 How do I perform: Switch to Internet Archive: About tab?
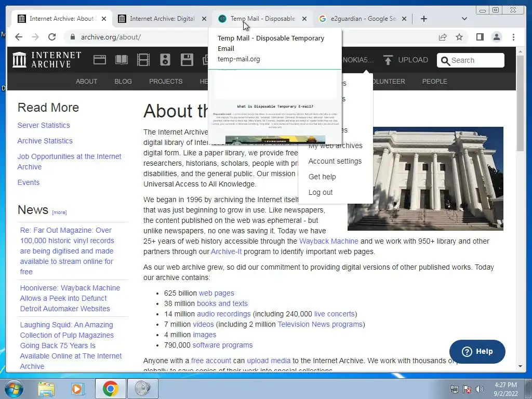[61, 19]
